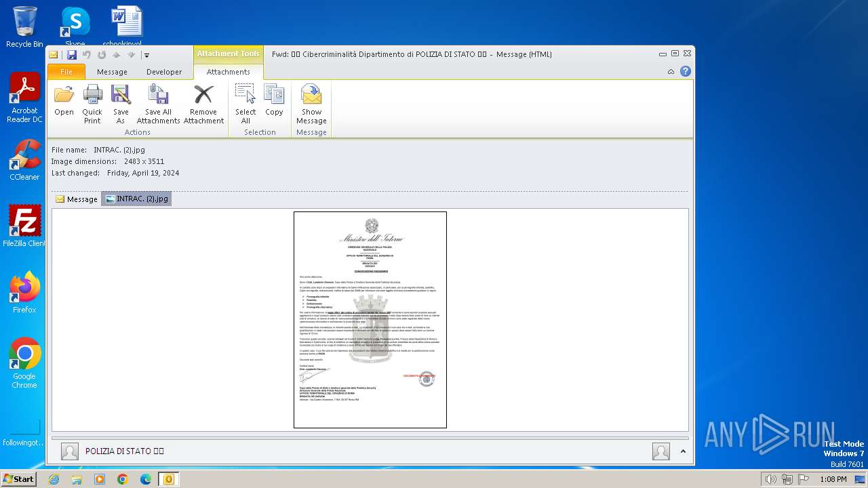Open the attachment with Open icon
This screenshot has height=488, width=868.
click(64, 104)
